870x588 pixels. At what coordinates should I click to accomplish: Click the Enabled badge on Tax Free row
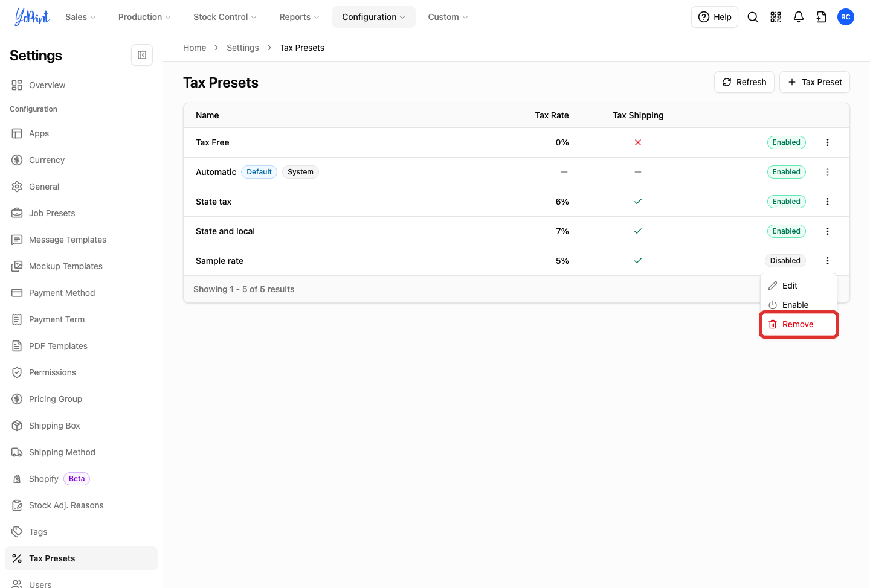point(787,142)
